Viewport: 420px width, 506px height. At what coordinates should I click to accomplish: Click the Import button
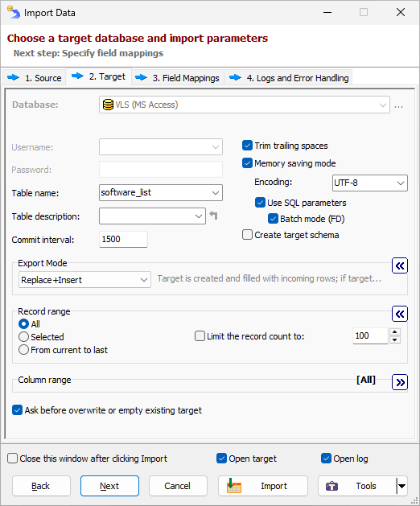(x=263, y=486)
